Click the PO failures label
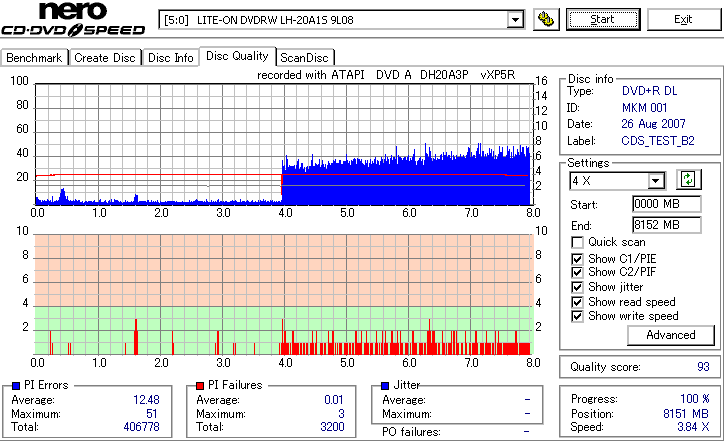Image resolution: width=724 pixels, height=441 pixels. [411, 432]
